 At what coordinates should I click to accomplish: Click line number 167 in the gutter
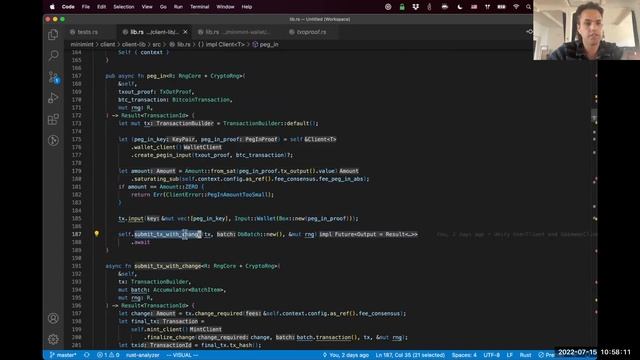76,76
